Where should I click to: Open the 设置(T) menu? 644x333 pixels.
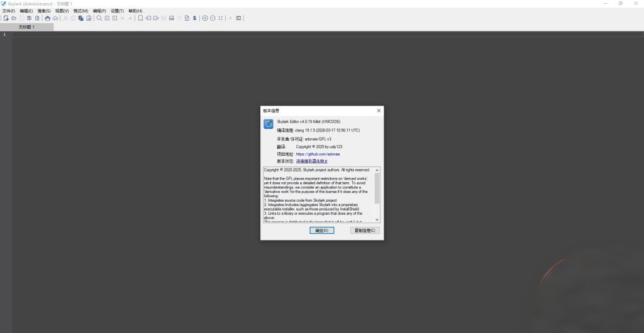click(x=117, y=11)
